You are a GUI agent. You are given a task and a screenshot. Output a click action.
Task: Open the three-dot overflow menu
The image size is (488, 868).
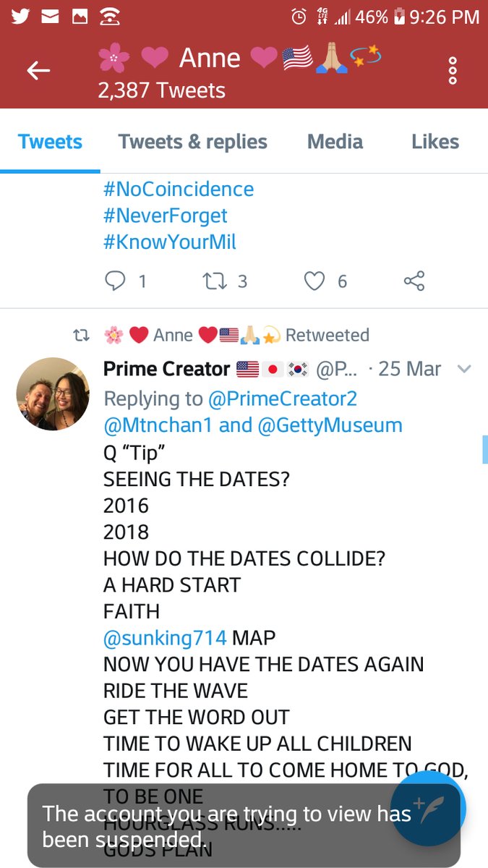click(x=453, y=70)
